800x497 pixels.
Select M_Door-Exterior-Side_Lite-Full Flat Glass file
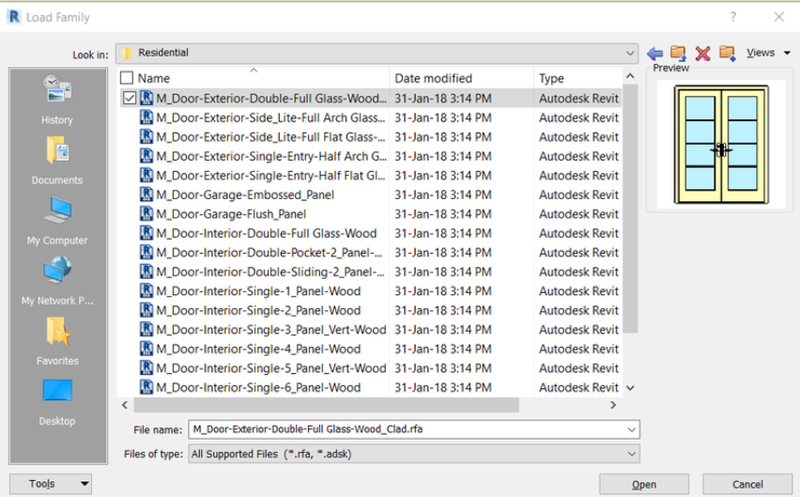pyautogui.click(x=270, y=137)
